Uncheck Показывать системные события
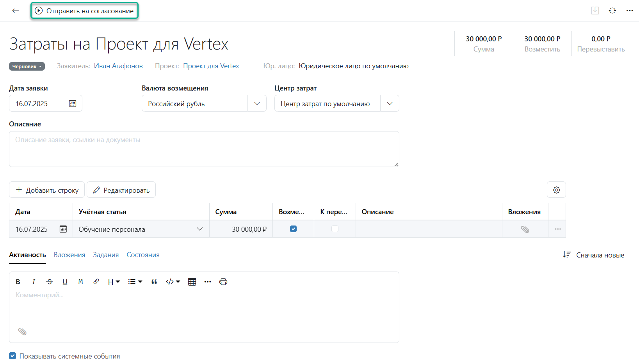Image resolution: width=639 pixels, height=364 pixels. tap(12, 356)
